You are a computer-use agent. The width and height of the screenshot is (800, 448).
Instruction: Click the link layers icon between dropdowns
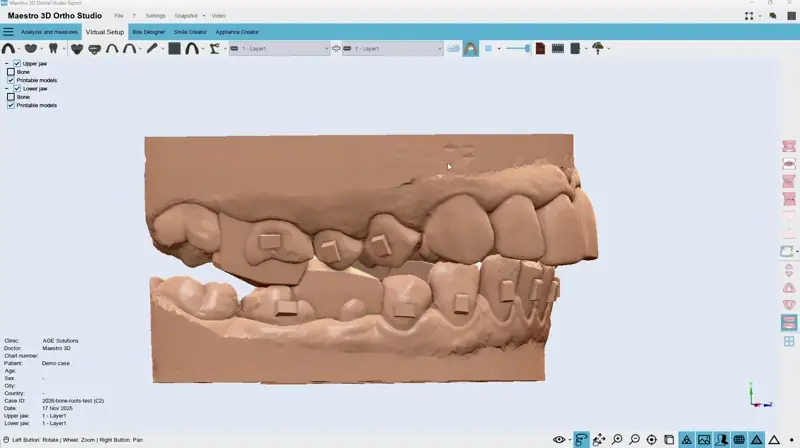(336, 48)
